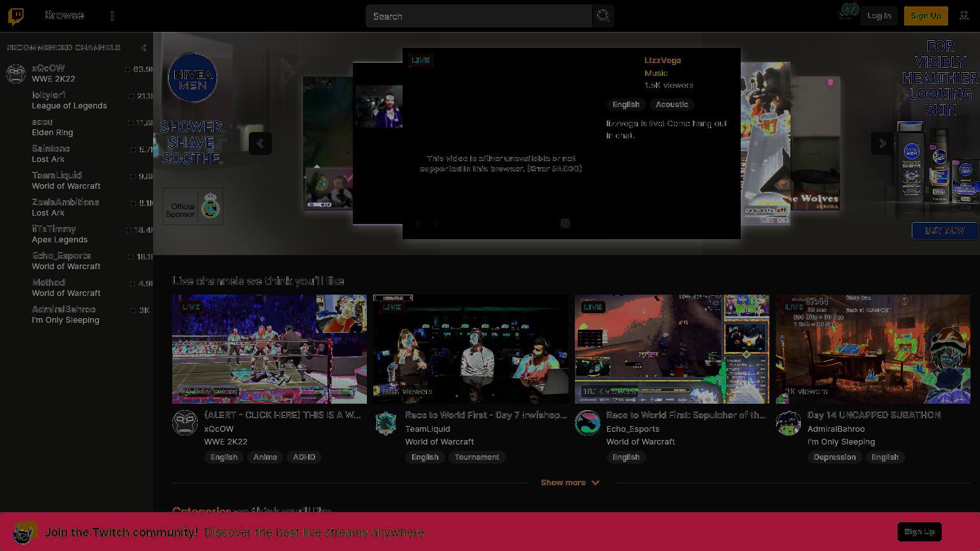Open the I'm Only Sleeping link under the subathon title

tap(841, 442)
